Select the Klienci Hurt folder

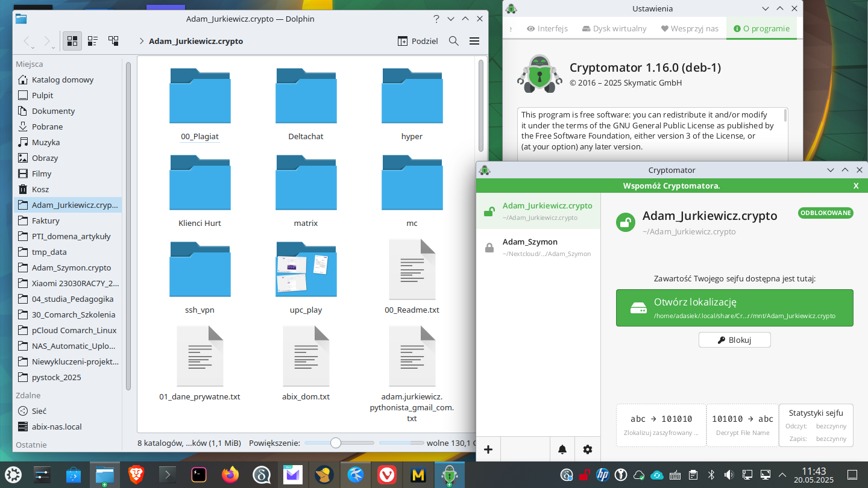tap(200, 191)
